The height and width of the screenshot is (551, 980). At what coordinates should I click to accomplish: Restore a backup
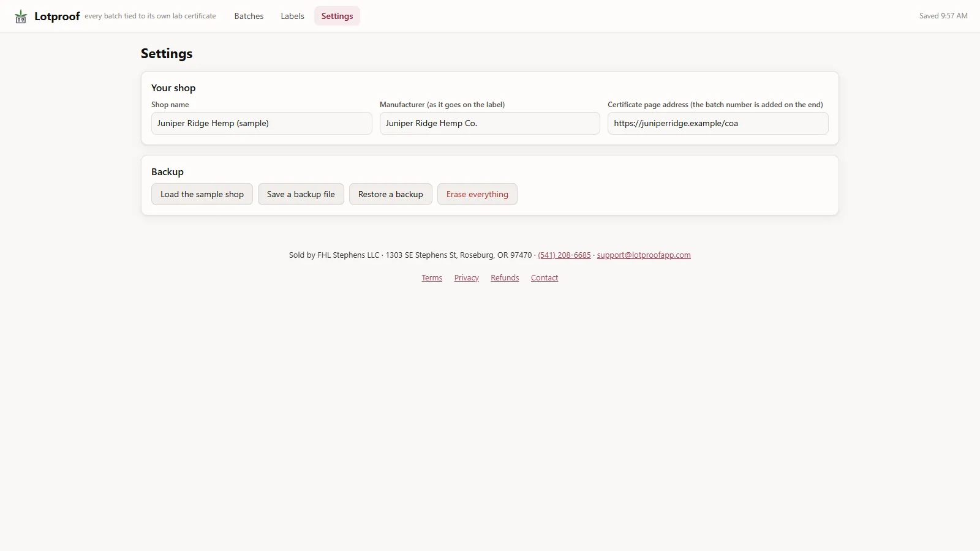pyautogui.click(x=390, y=194)
